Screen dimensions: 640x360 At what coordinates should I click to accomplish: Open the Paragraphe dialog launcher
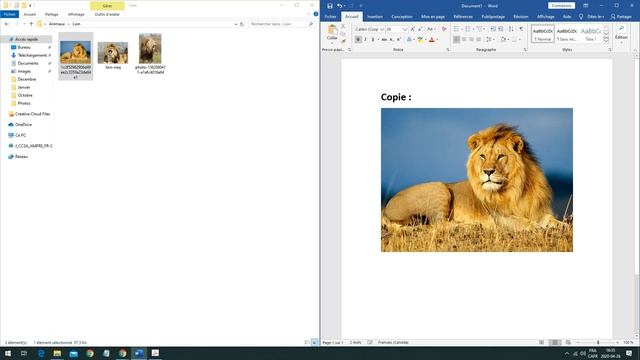[525, 50]
